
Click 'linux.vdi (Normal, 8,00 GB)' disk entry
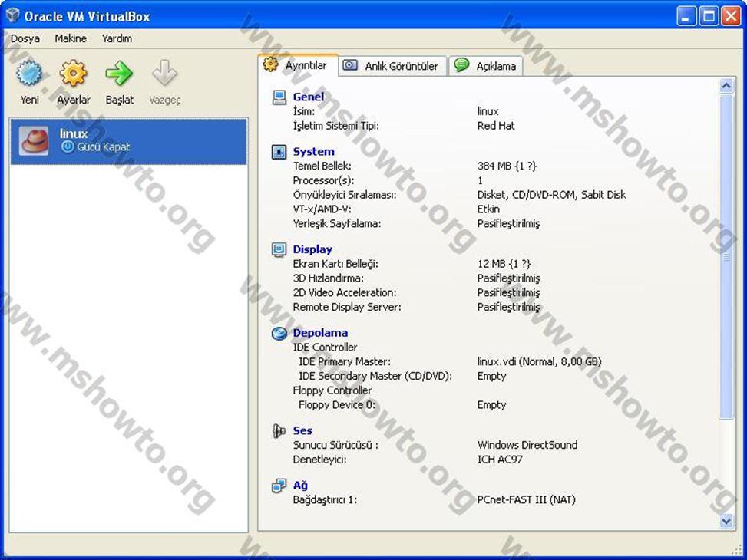pos(539,361)
